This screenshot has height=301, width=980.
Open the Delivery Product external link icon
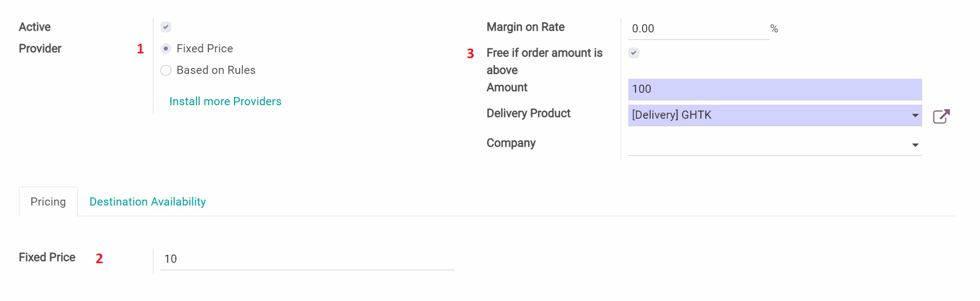point(941,116)
